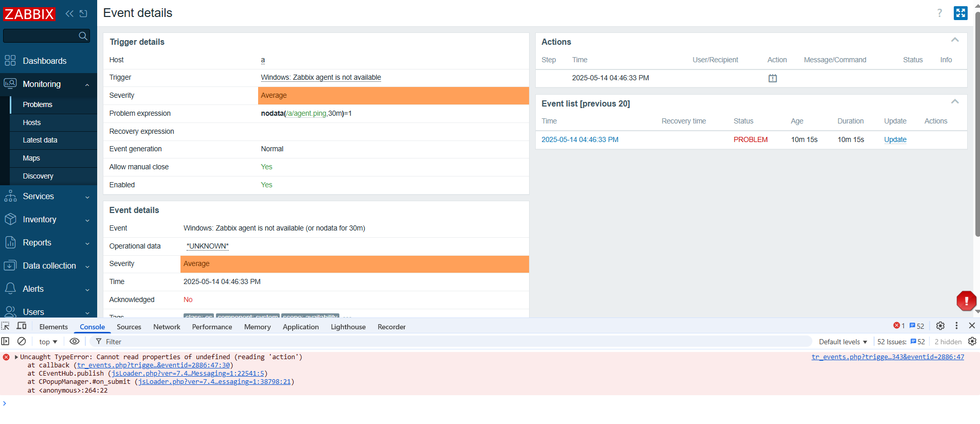Click the Monitoring screen icon
This screenshot has width=980, height=424.
(10, 83)
